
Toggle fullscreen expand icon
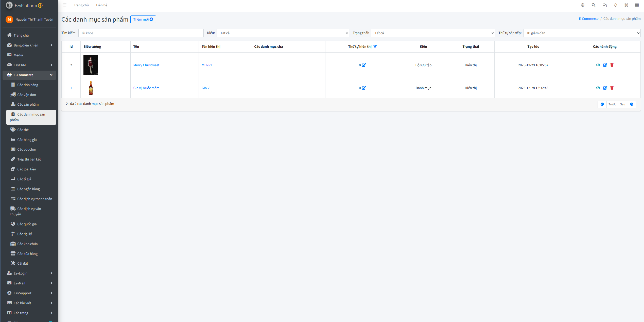626,5
